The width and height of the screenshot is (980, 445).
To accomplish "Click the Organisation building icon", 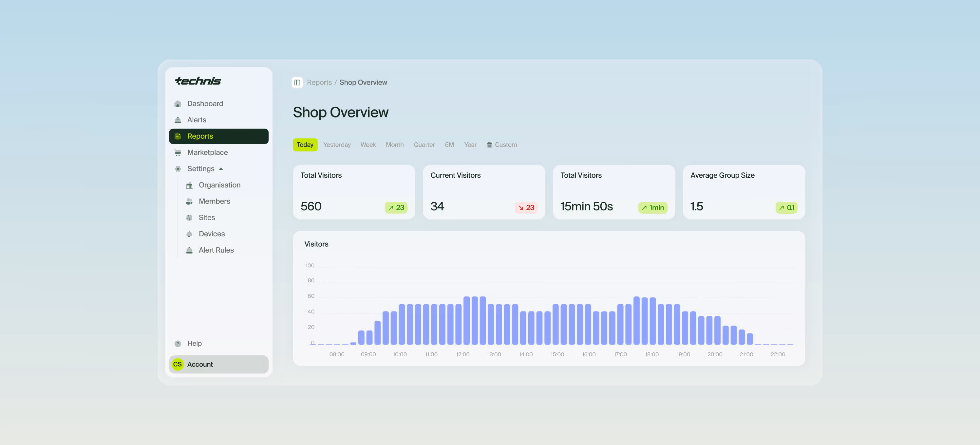I will 189,186.
